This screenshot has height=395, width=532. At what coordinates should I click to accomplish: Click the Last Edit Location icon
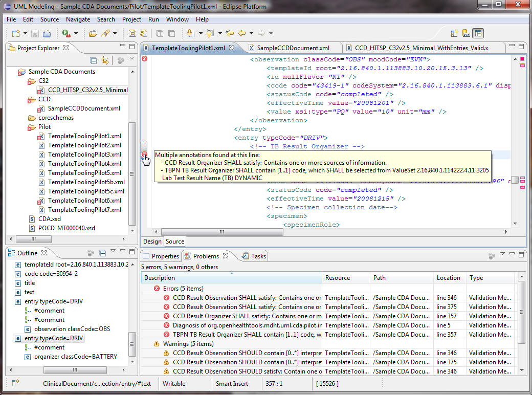pos(230,34)
